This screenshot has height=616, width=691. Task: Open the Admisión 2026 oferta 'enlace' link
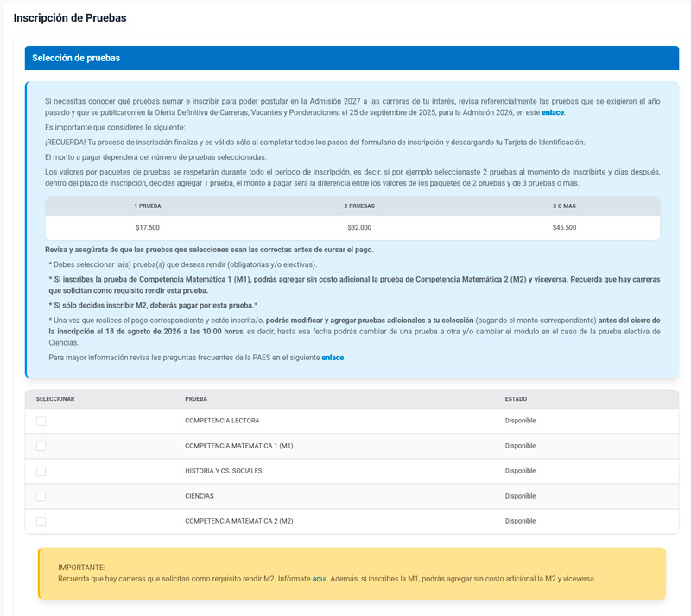coord(553,112)
